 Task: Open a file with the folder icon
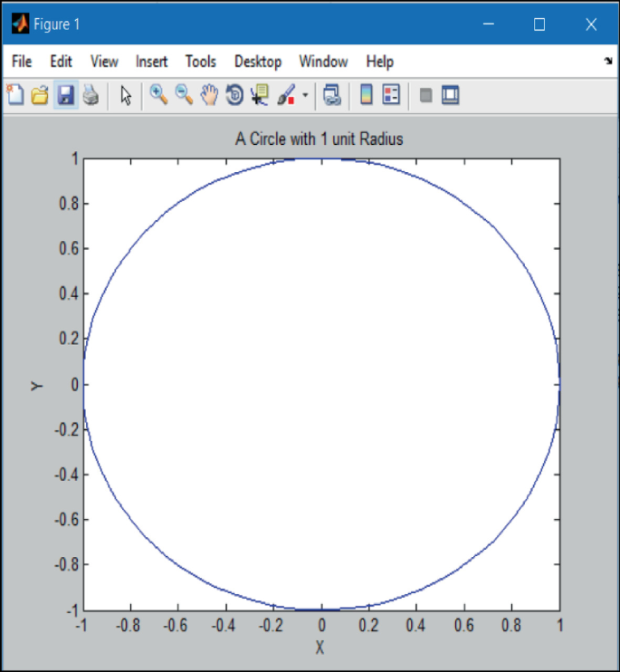coord(40,95)
